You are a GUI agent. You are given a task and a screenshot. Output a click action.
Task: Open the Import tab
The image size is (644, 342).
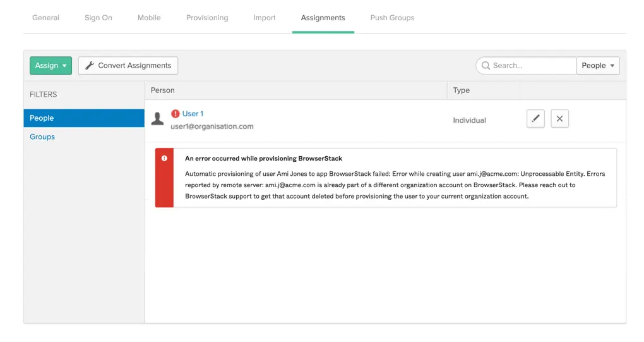265,18
